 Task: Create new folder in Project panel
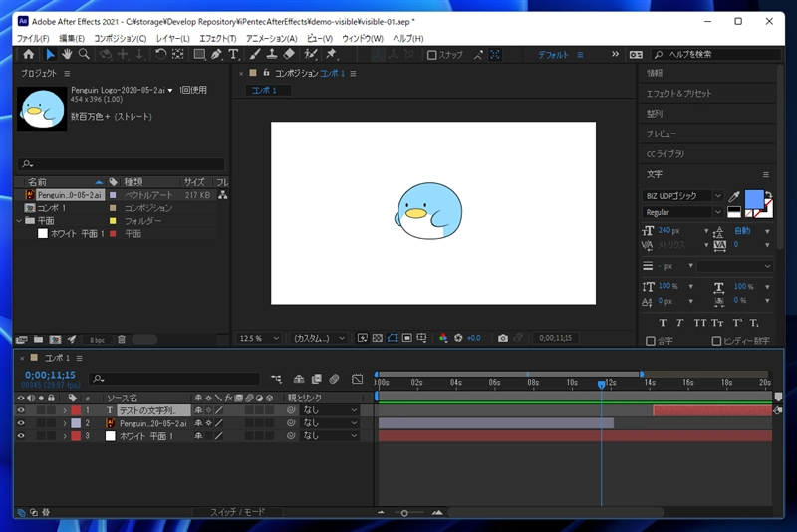click(38, 339)
